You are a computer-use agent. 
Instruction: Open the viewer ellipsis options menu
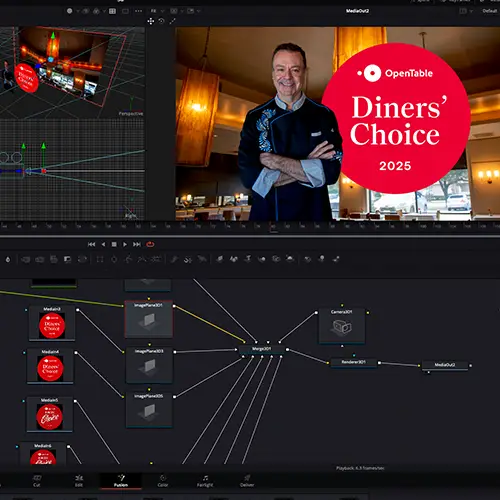tap(138, 11)
